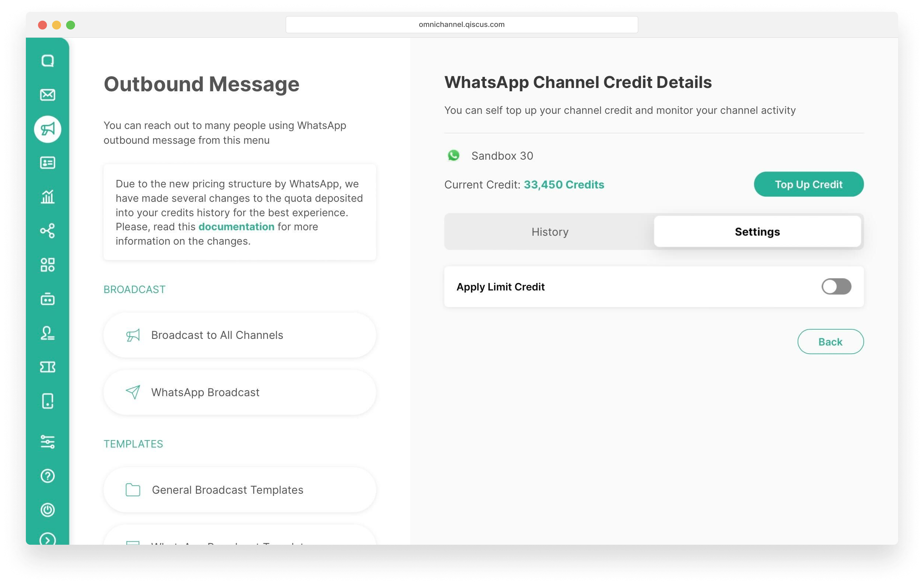Open the chat inbox sidebar icon
Viewport: 924px width, 585px height.
pos(48,61)
